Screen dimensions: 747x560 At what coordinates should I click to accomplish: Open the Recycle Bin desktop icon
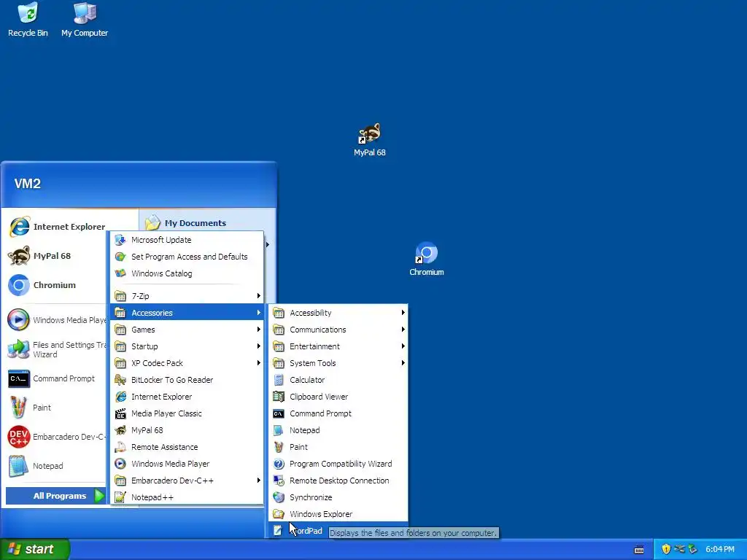point(28,20)
